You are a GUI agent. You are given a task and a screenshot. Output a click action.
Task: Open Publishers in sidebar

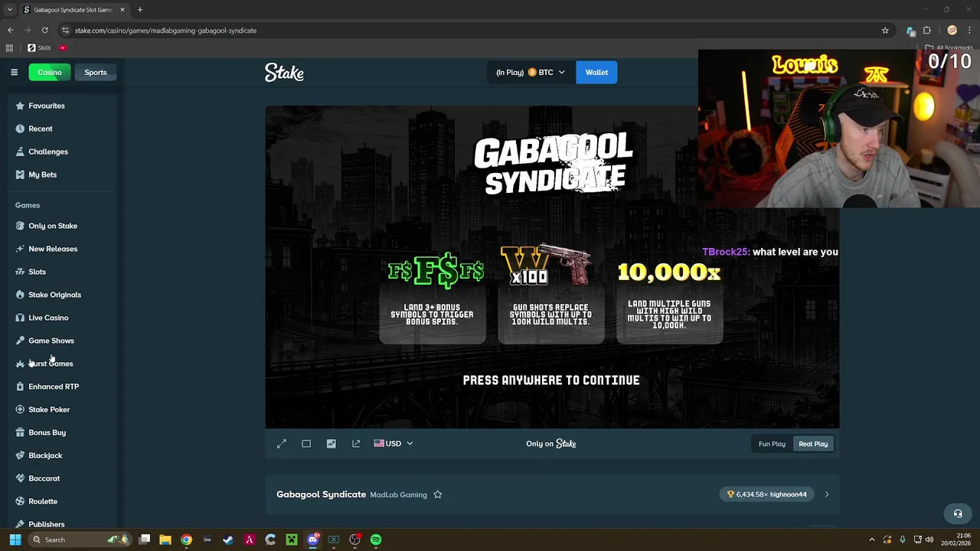click(x=46, y=524)
